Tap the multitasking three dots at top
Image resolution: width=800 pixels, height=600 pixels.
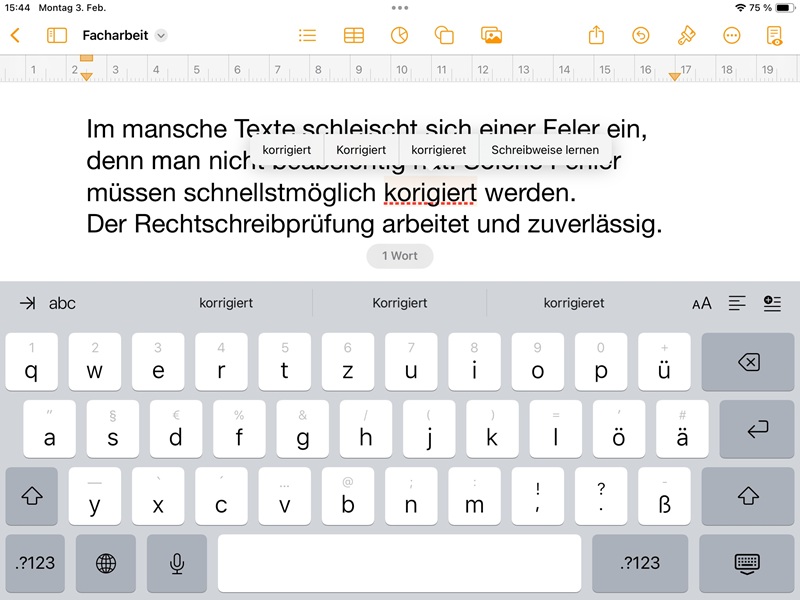coord(400,8)
